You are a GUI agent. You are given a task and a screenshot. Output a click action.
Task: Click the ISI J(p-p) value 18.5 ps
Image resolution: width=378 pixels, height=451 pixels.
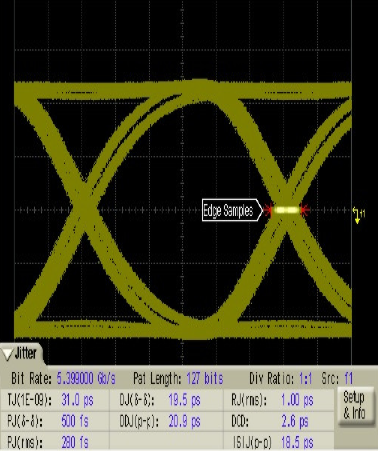point(297,443)
